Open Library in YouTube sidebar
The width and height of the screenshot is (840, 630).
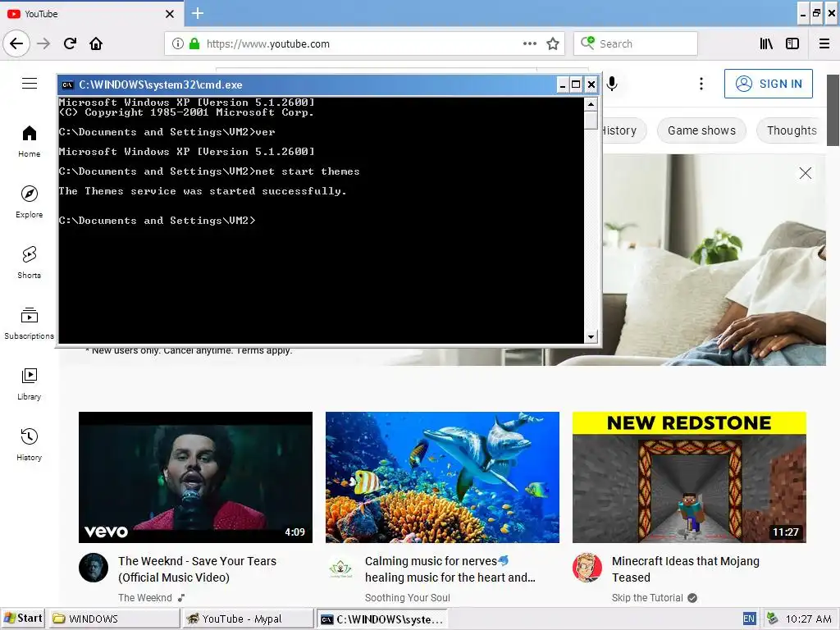[30, 384]
